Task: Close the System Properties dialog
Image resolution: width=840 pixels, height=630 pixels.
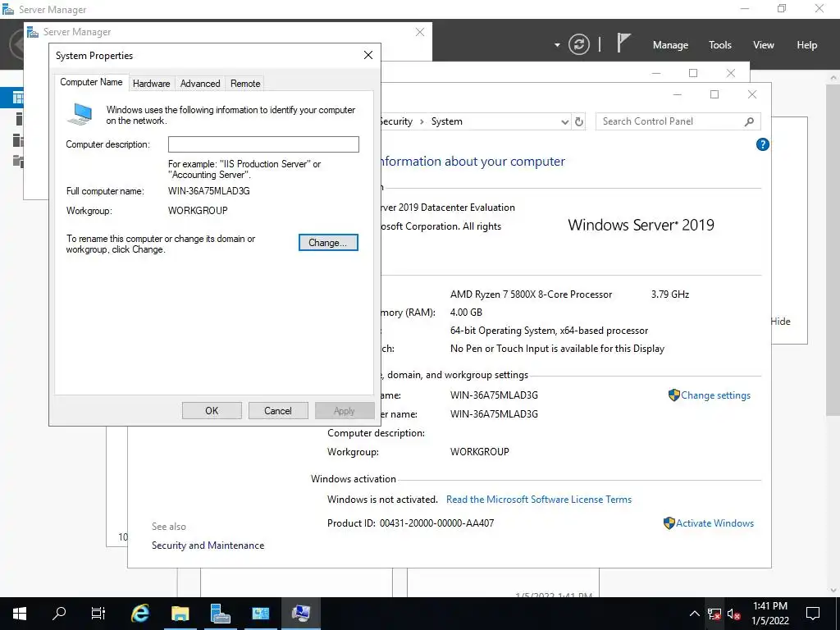Action: (x=368, y=55)
